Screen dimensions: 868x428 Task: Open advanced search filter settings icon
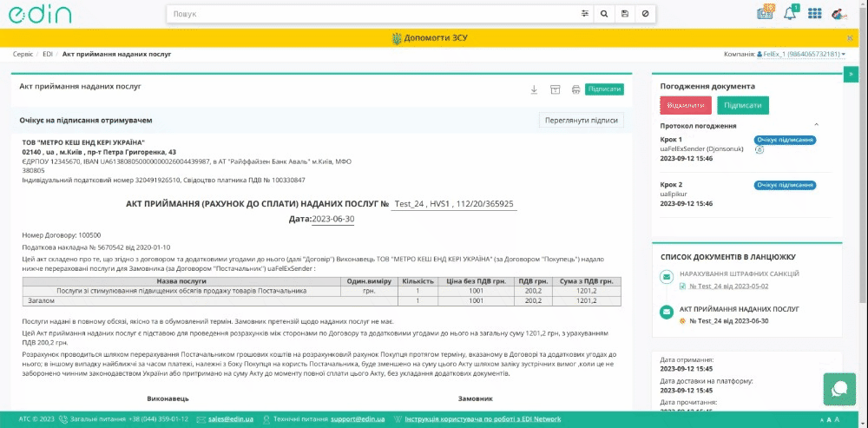(584, 14)
